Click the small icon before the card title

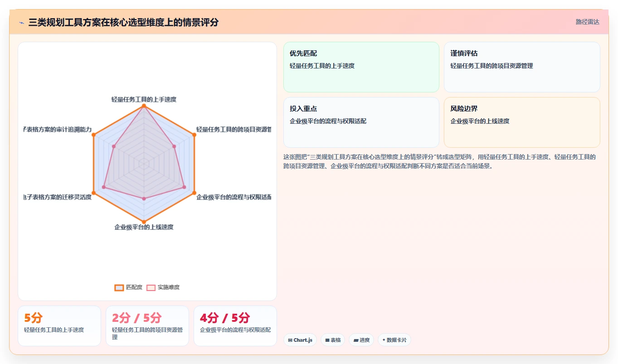pyautogui.click(x=21, y=22)
